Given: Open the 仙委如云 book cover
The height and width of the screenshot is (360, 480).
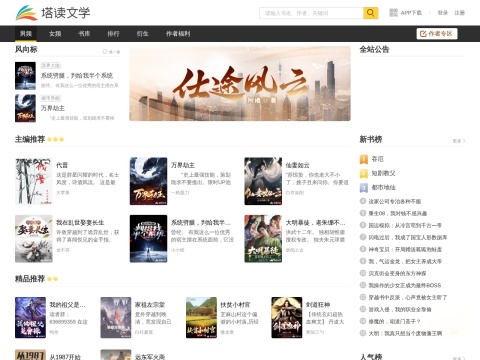Looking at the screenshot, I should tap(263, 181).
